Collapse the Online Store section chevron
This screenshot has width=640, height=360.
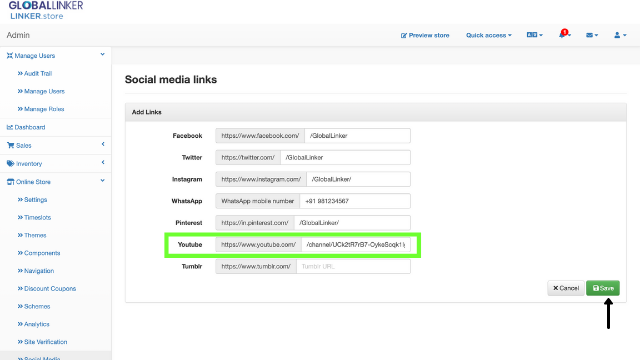point(102,180)
